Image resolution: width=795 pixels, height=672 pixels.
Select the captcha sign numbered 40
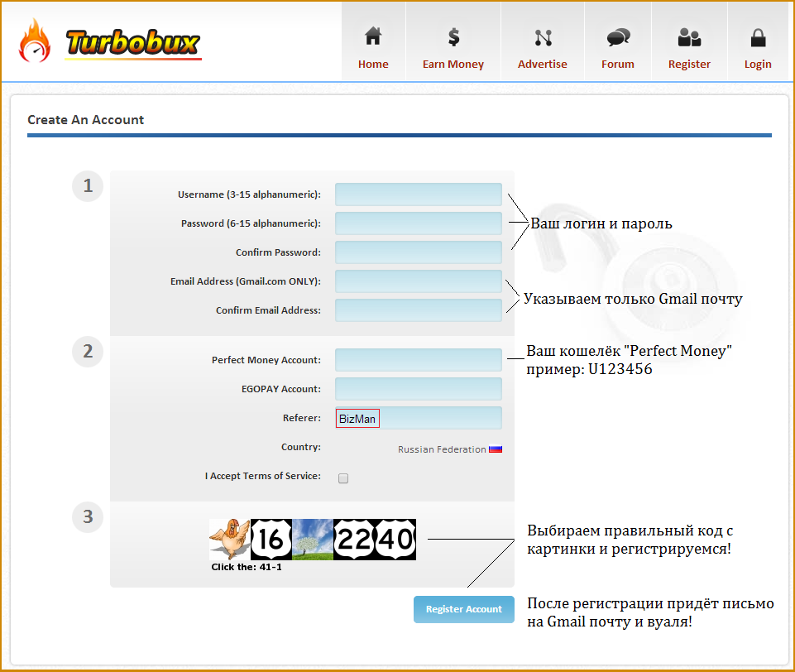tap(395, 539)
